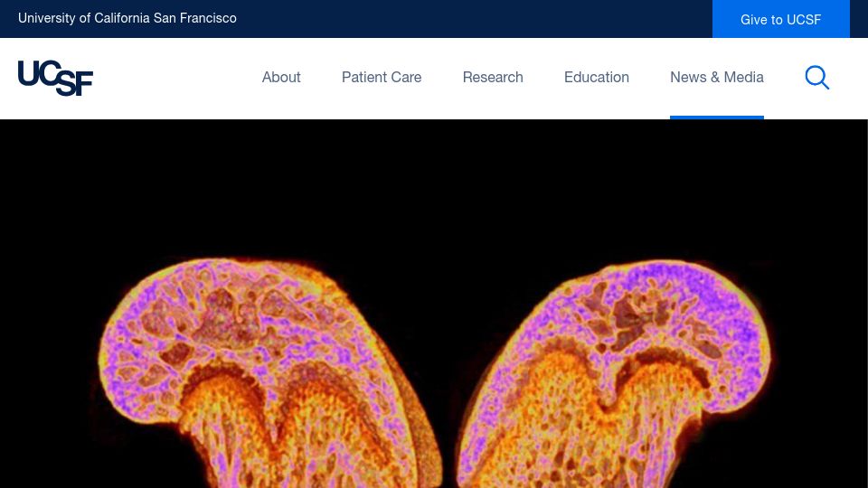Follow the University of California San Francisco link
Viewport: 868px width, 488px height.
click(x=127, y=18)
